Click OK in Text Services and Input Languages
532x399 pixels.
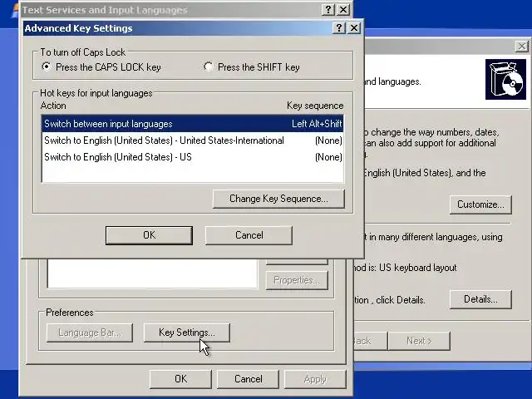pos(180,379)
